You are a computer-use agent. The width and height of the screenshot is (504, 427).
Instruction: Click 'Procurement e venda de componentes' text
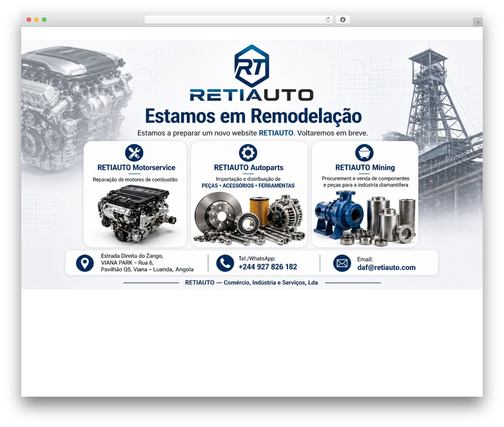click(x=365, y=178)
